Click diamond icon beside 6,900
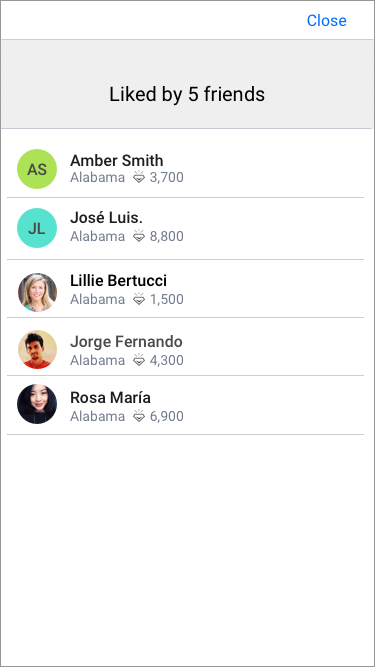Viewport: 375px width, 667px height. click(139, 416)
